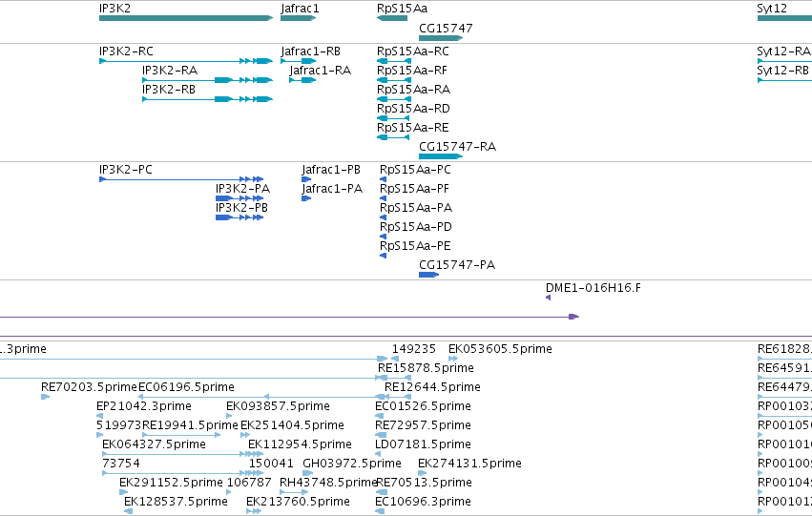Click protein Jafrac1-PB
Image resolution: width=812 pixels, height=516 pixels.
click(306, 179)
